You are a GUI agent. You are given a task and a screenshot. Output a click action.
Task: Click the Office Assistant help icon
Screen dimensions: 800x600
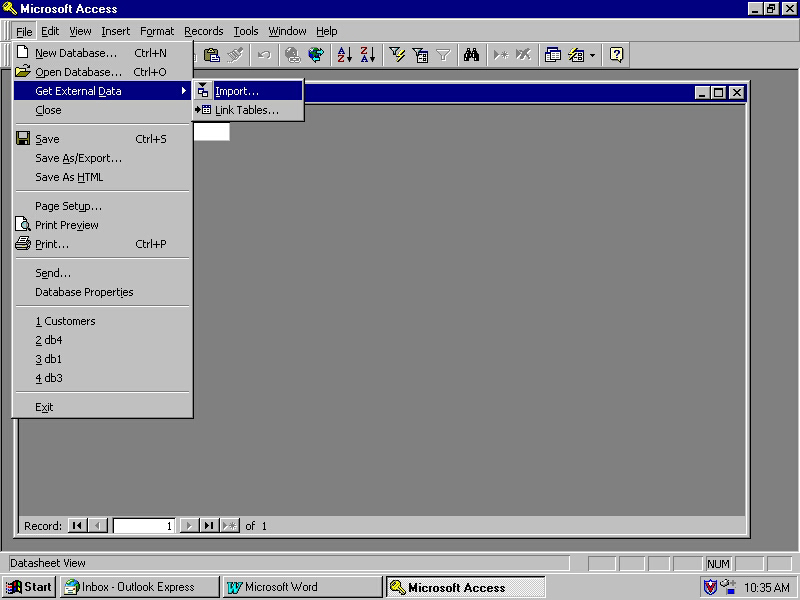tap(616, 55)
